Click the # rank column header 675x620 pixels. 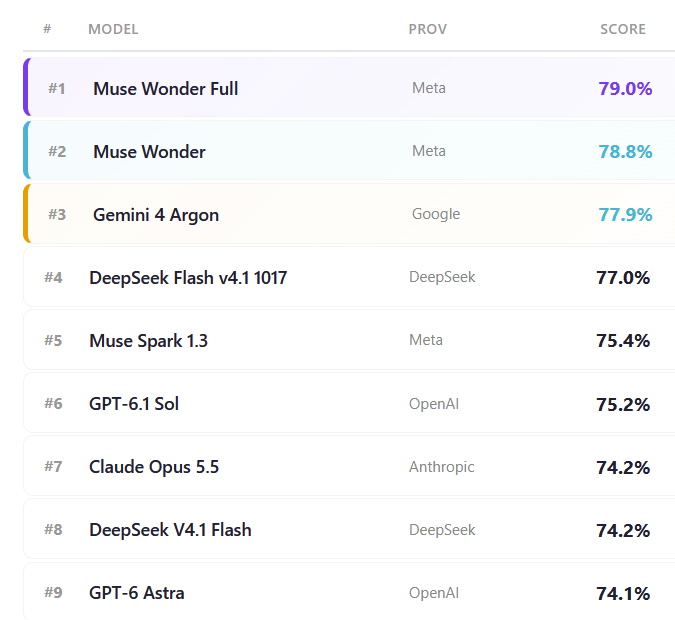point(47,29)
